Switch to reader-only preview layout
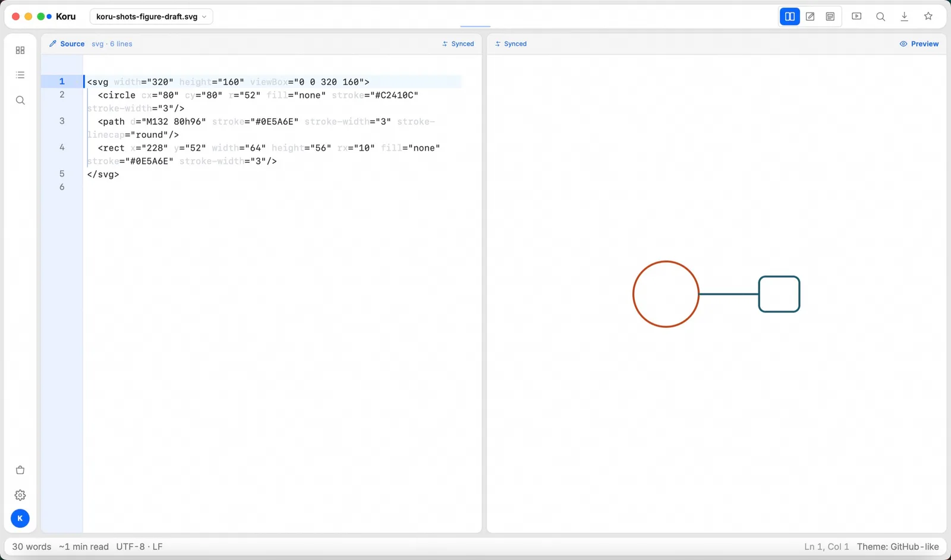951x560 pixels. pyautogui.click(x=830, y=17)
